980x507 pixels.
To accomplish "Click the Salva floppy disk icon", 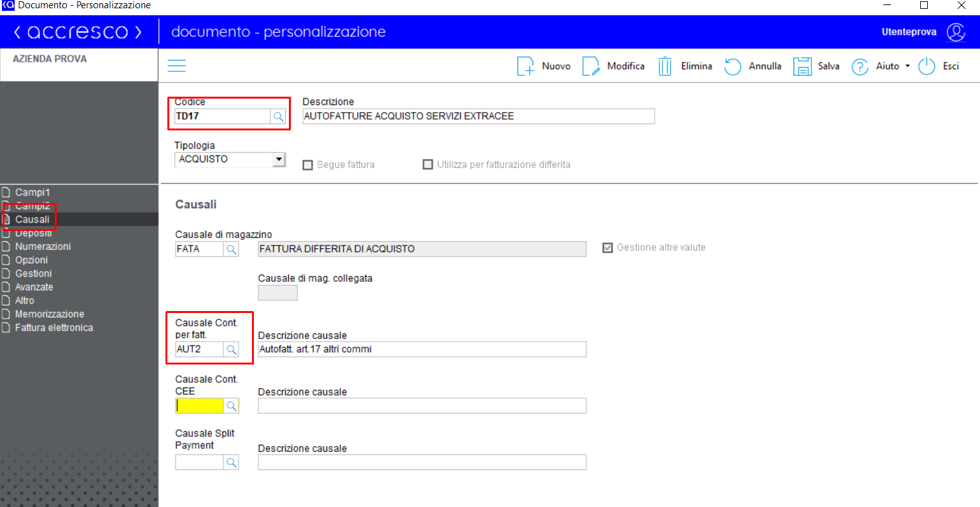I will pos(802,66).
